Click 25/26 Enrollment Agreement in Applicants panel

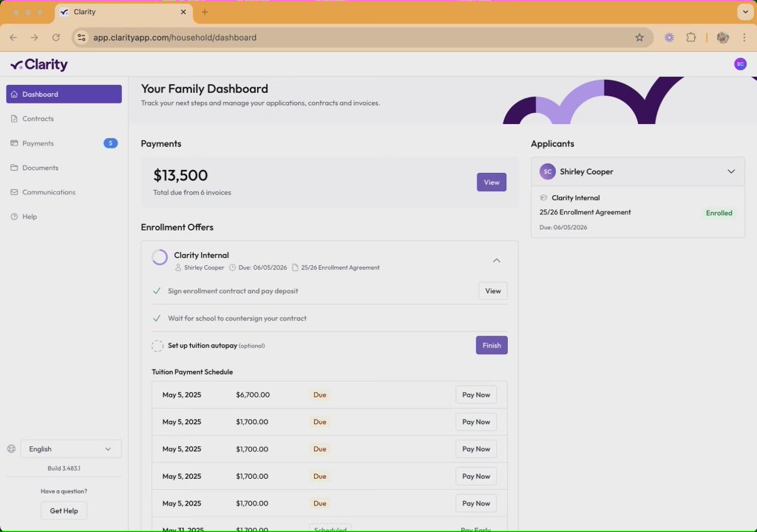pyautogui.click(x=585, y=212)
